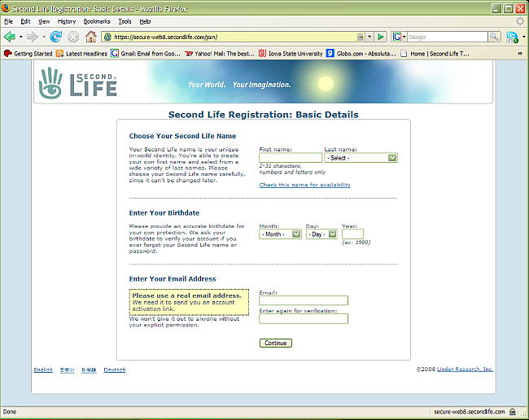Click the Yahoo! Mail bookmark icon
Screen dimensions: 529x420
click(x=189, y=54)
